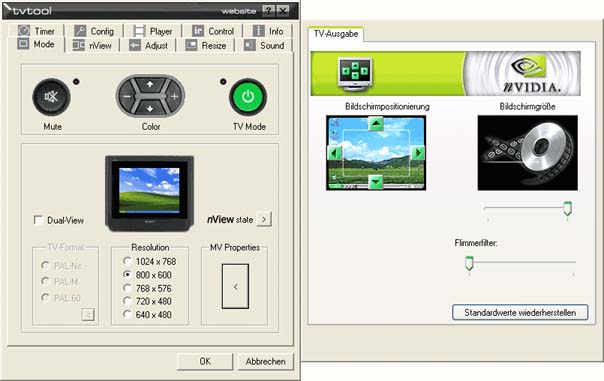Viewport: 604px width, 381px height.
Task: Open the Sound tab
Action: point(264,45)
